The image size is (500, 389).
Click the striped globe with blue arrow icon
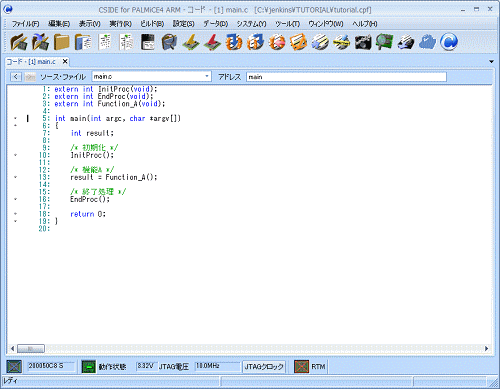coord(320,42)
